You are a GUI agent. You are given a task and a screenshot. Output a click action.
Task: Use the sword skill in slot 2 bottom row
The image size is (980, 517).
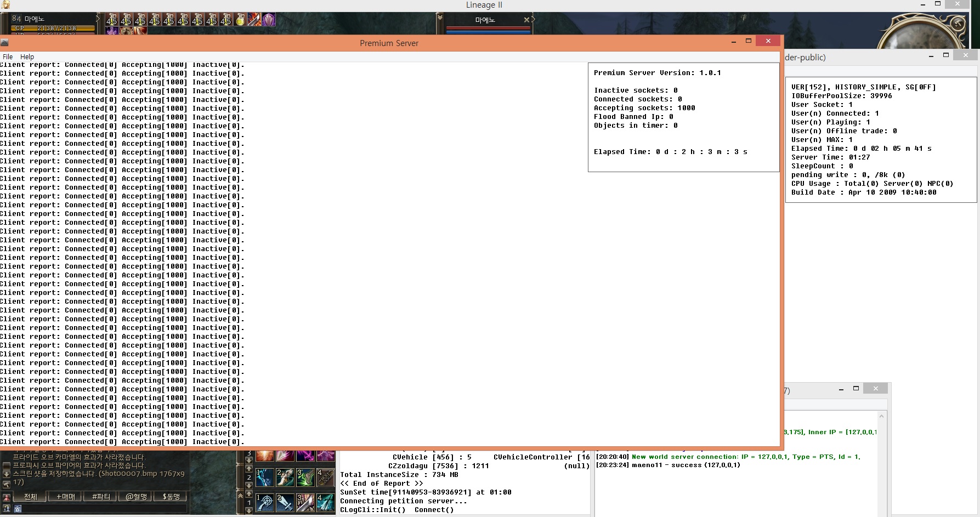(x=285, y=502)
